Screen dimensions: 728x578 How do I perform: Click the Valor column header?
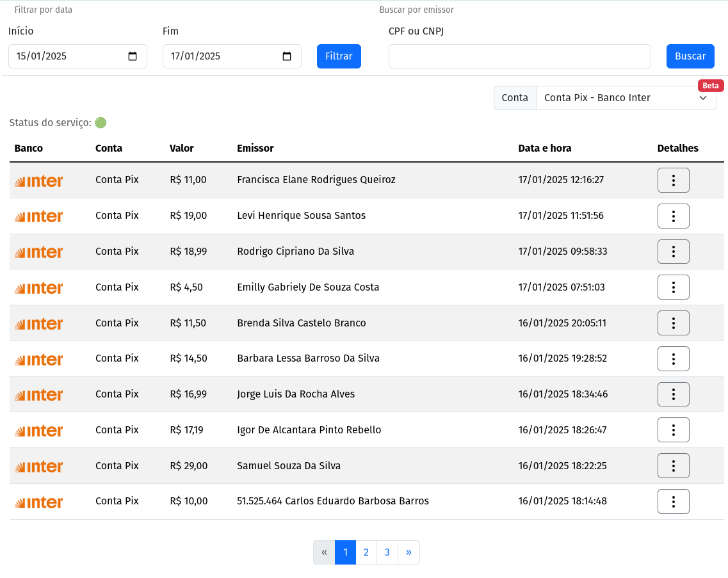(182, 148)
